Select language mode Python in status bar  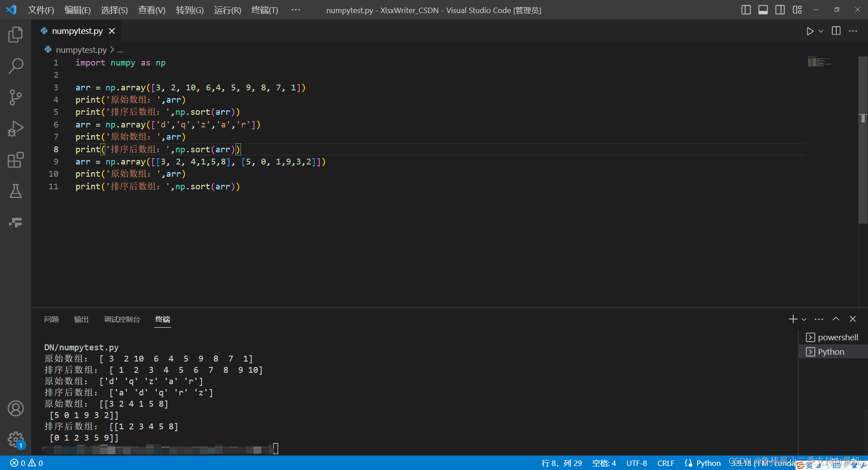pyautogui.click(x=708, y=463)
